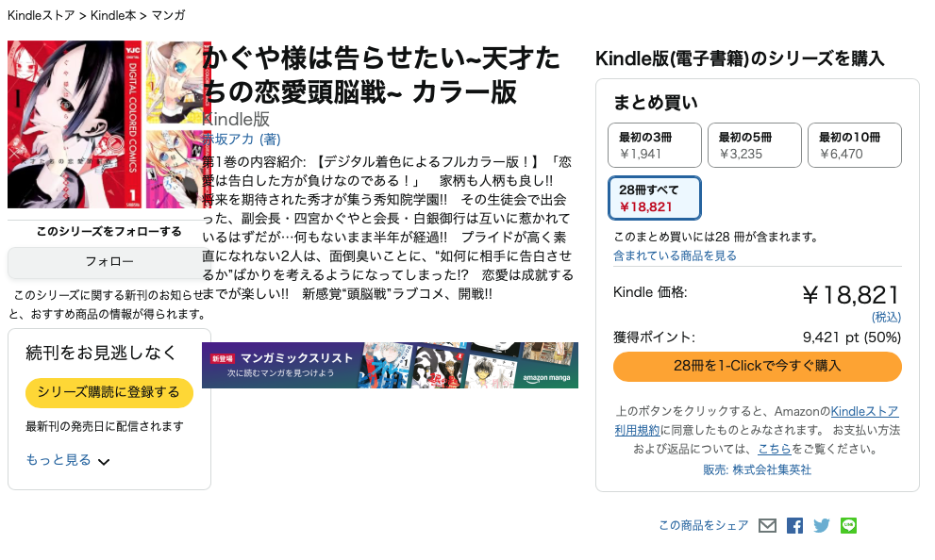Select the 最初の3冊 bundle option
This screenshot has width=935, height=560.
point(655,145)
